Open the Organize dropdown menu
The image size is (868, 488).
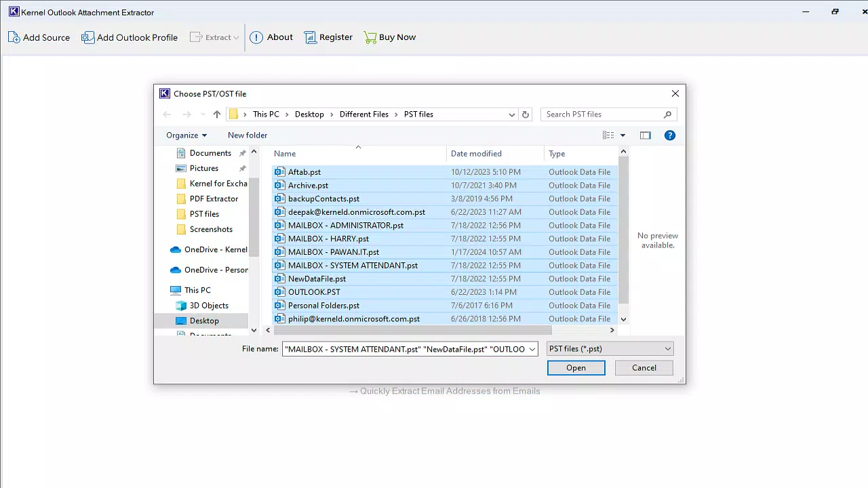tap(186, 136)
